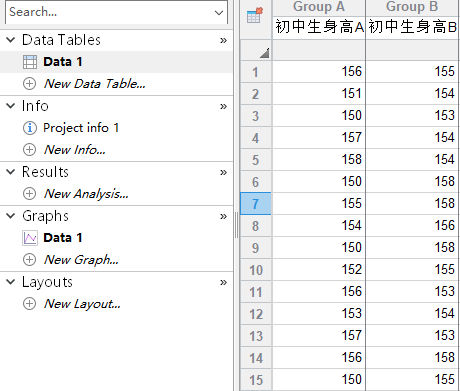Click Group B cell 156 in row 8

pyautogui.click(x=412, y=226)
